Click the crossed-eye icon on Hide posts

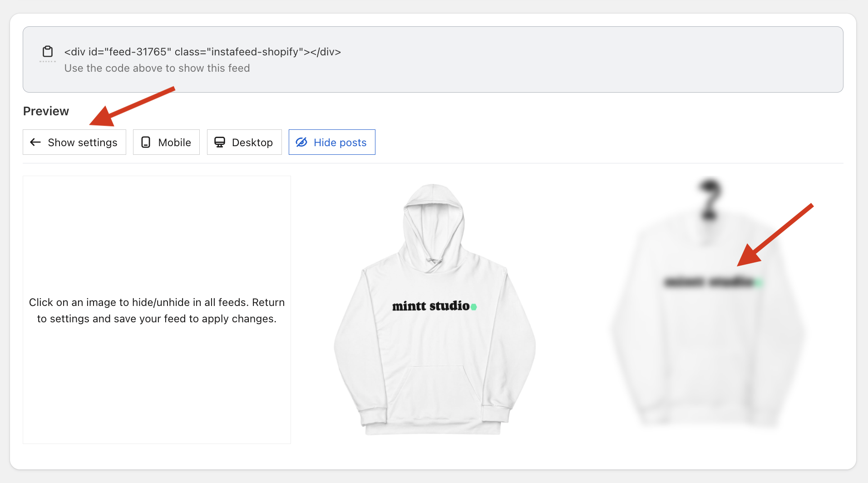point(301,142)
